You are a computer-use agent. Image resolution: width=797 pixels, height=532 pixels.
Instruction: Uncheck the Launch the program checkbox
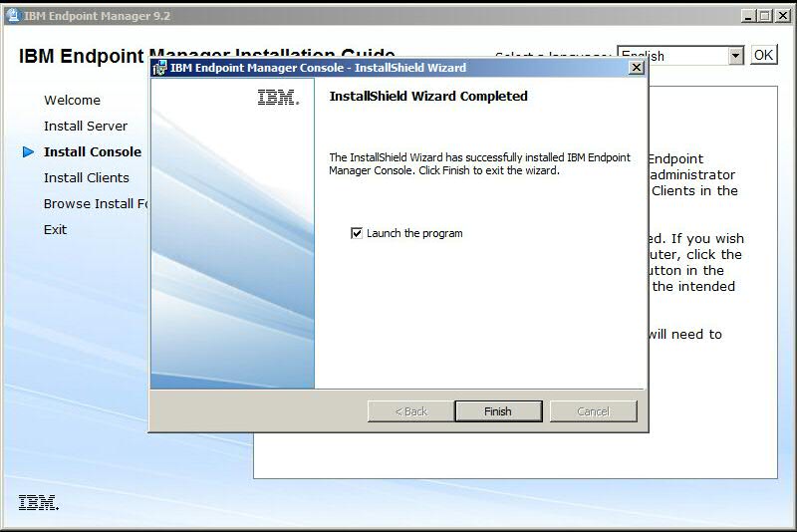tap(357, 233)
